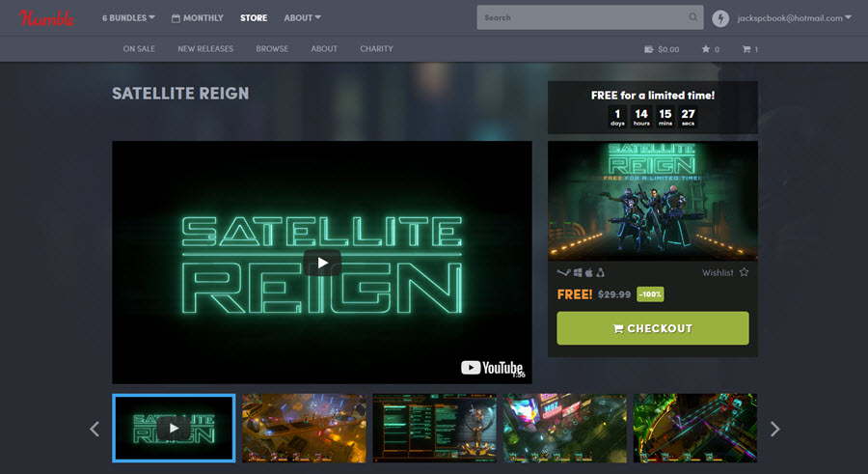868x474 pixels.
Task: Expand the 6 Bundles dropdown
Action: pos(128,17)
